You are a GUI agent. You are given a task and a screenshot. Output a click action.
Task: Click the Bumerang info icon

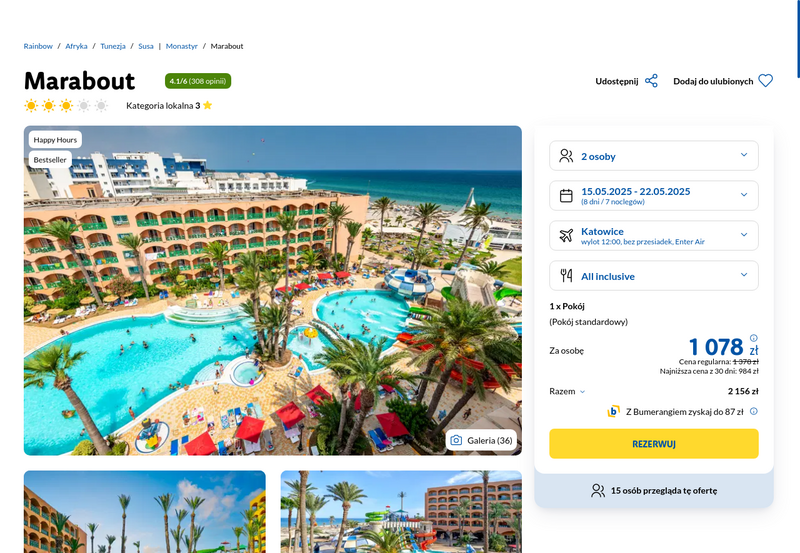(754, 411)
